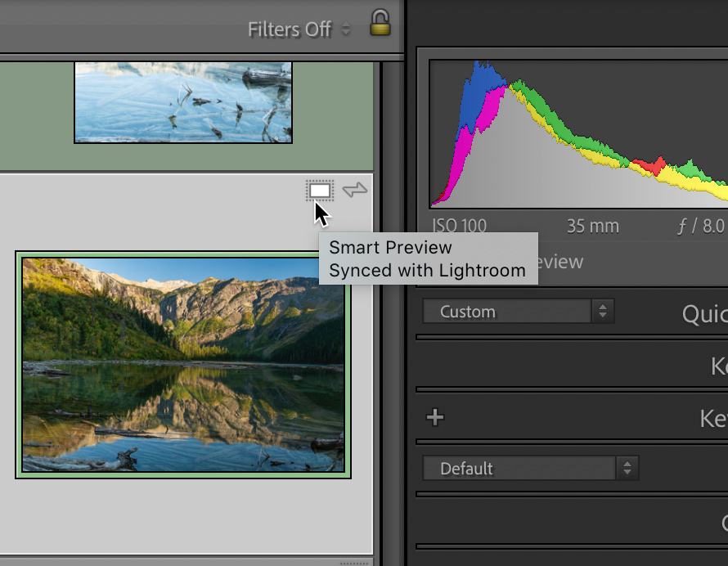
Task: Add a keyword with the plus icon
Action: click(435, 418)
